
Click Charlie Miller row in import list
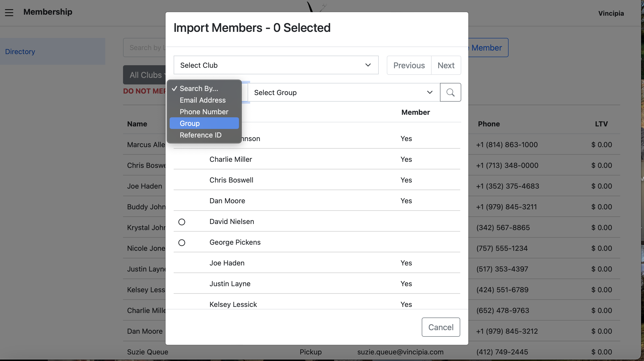coord(231,159)
